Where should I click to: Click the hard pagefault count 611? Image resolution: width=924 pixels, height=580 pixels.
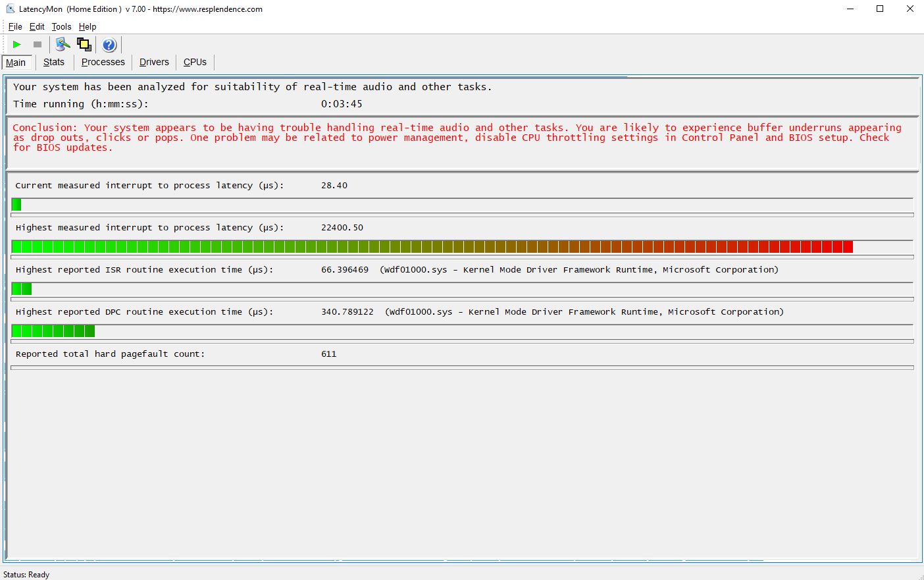point(329,354)
